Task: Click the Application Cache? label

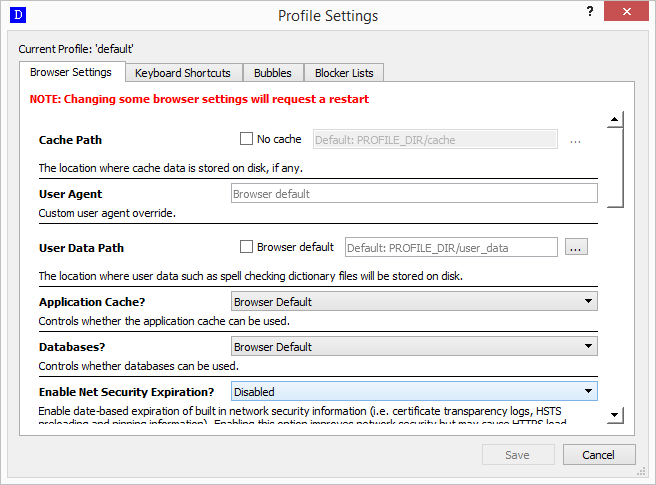Action: click(92, 302)
